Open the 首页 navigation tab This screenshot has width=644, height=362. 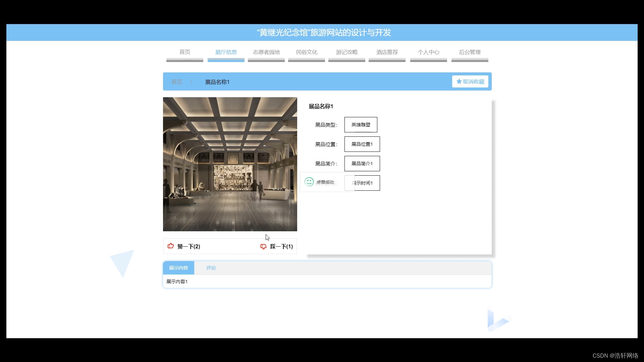(x=184, y=52)
